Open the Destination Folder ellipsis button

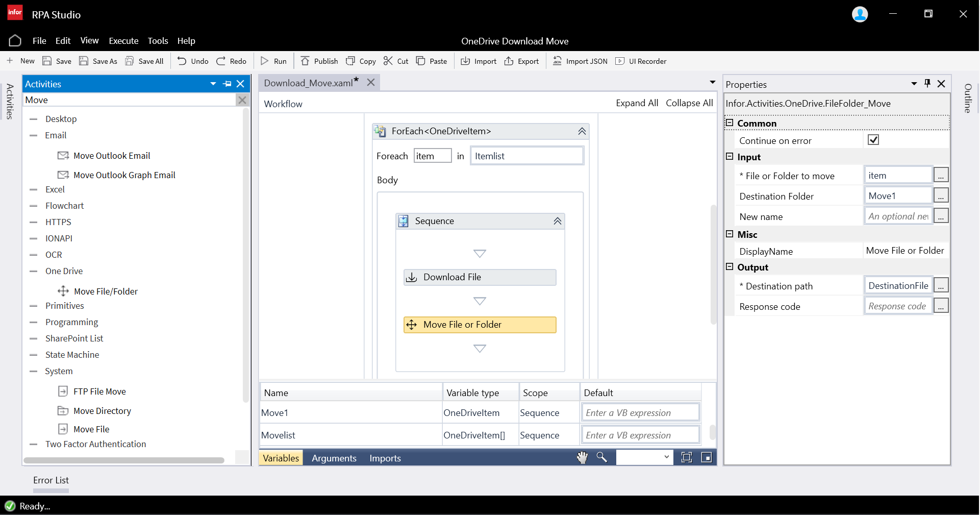click(x=941, y=196)
